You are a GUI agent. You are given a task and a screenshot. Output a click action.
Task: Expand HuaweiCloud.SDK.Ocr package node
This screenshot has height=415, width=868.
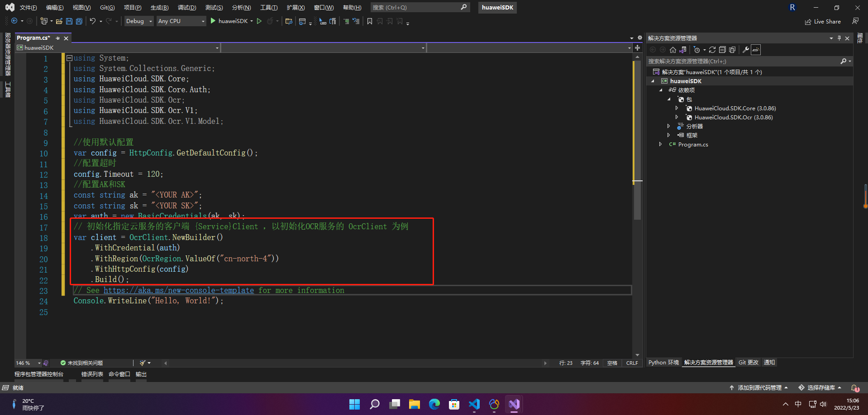click(x=677, y=117)
